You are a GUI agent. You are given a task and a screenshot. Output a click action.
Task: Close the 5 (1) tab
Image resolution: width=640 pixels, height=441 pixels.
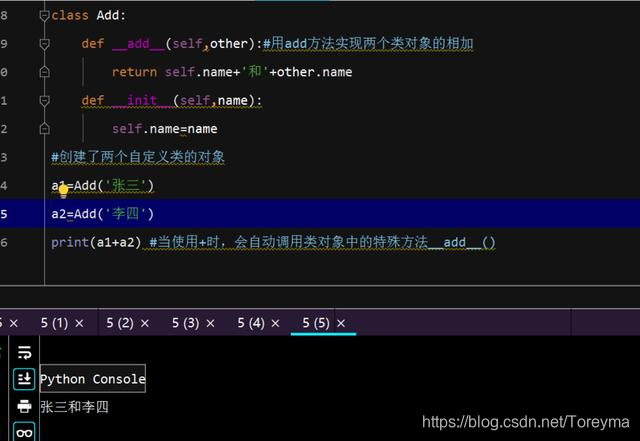(80, 324)
